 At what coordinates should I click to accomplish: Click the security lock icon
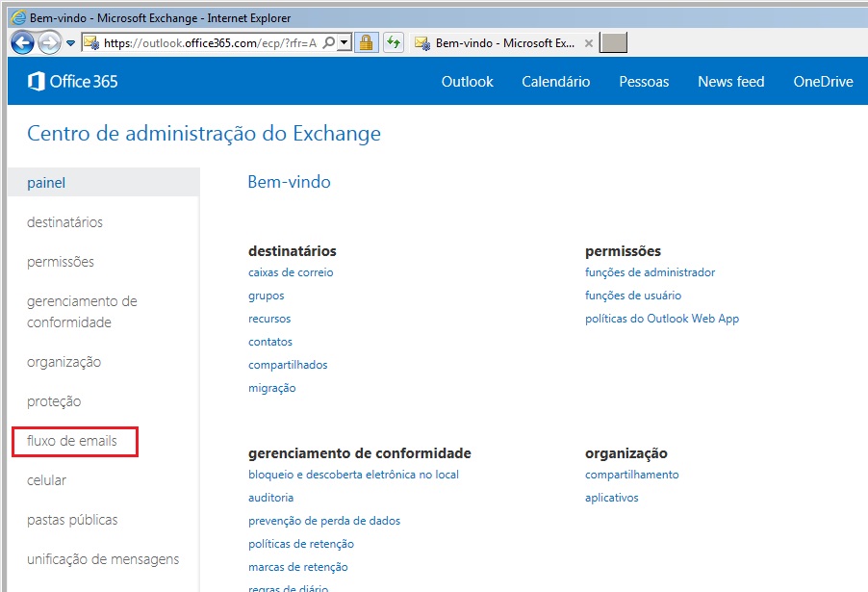366,42
